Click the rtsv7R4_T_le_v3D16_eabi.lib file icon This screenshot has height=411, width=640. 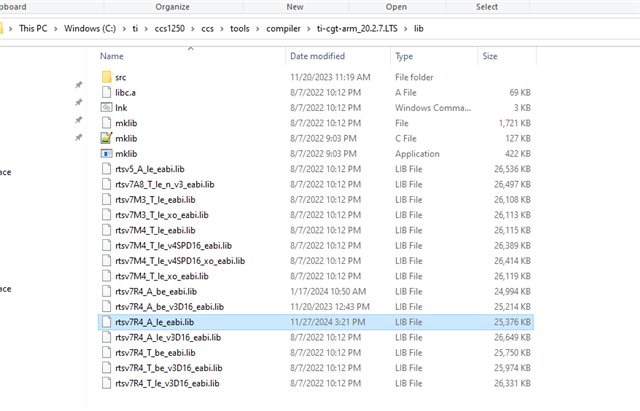pos(107,383)
